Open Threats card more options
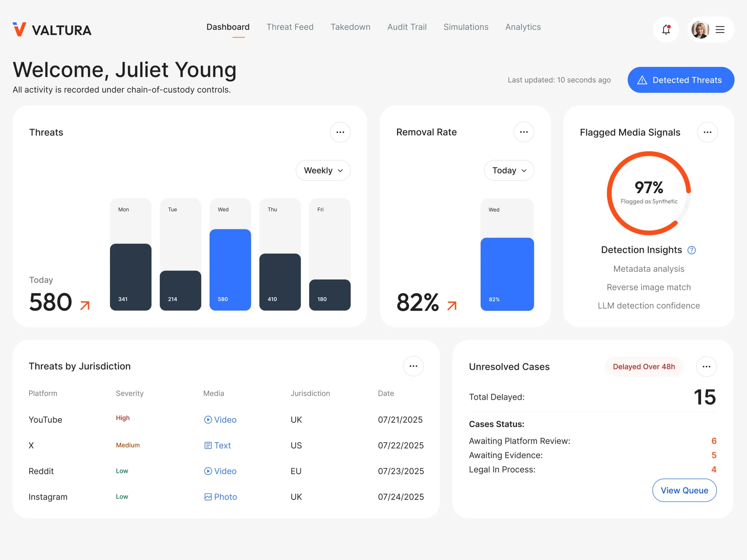747x560 pixels. (340, 132)
